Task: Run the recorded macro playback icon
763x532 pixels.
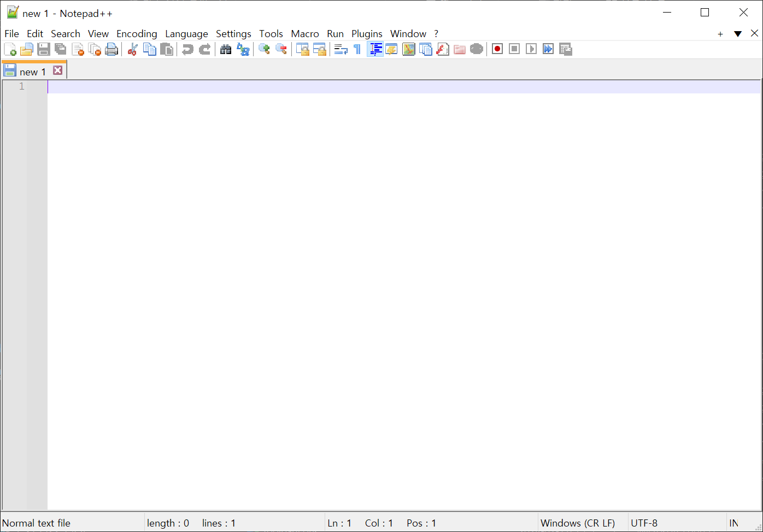Action: (x=531, y=49)
